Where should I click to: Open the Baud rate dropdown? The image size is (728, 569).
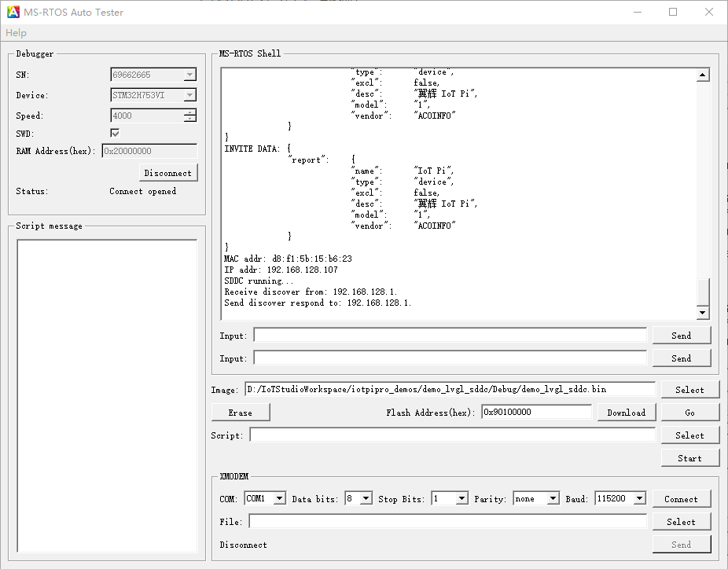[638, 498]
